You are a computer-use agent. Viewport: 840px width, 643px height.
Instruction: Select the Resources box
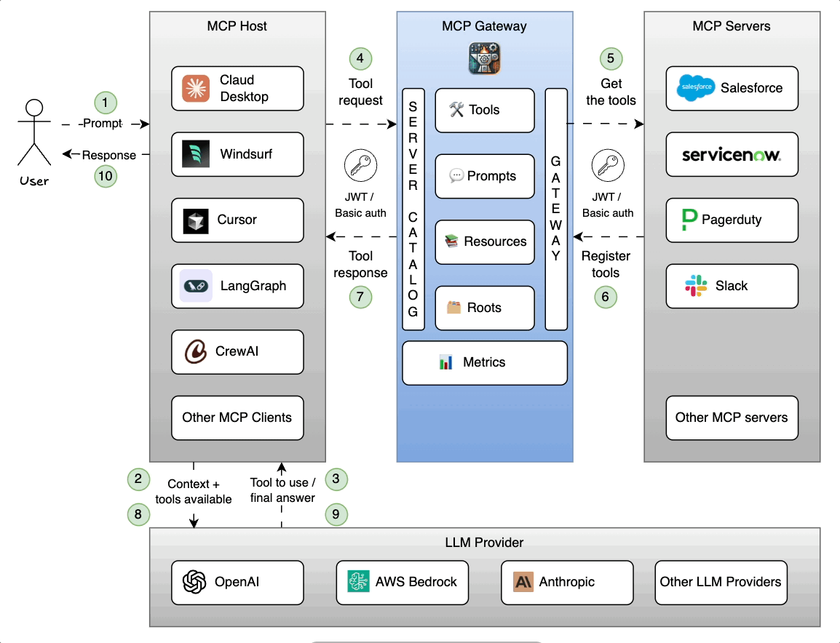coord(485,241)
